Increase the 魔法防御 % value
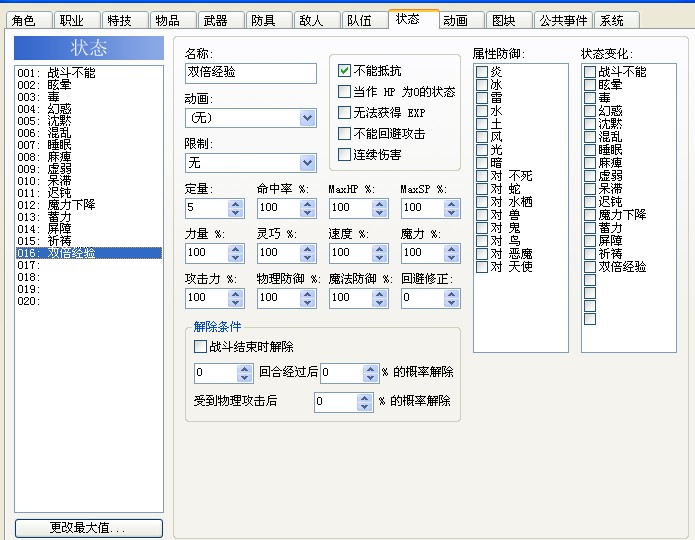Screen dimensions: 695x540 pos(379,294)
